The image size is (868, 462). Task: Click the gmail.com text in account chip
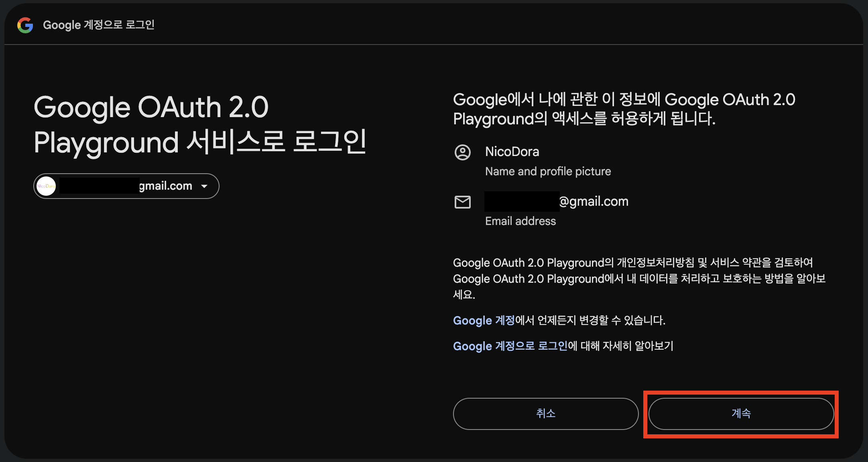pyautogui.click(x=165, y=186)
